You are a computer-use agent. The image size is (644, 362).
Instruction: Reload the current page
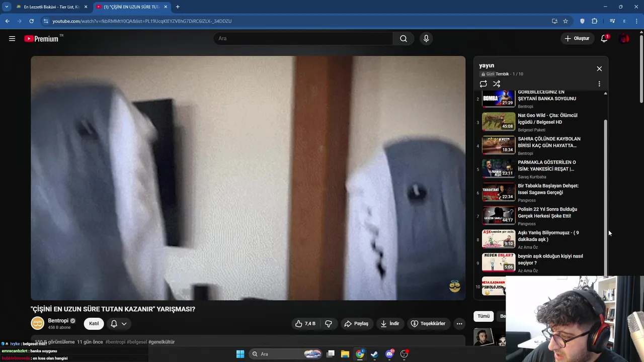point(31,21)
